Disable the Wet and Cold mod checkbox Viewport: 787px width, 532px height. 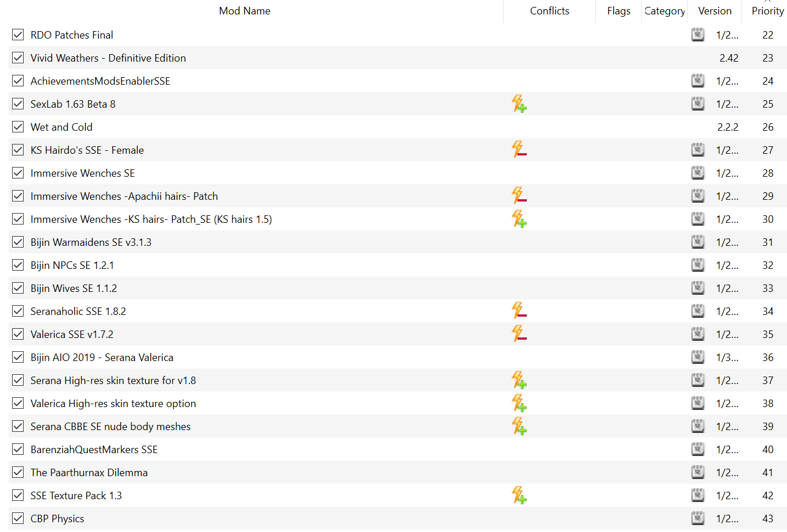tap(18, 127)
